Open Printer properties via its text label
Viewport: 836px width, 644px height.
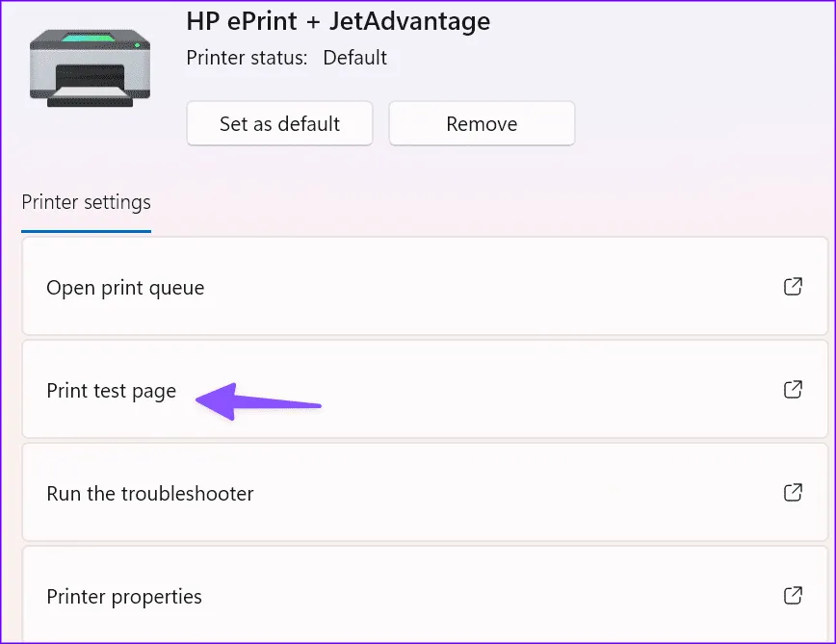[124, 597]
